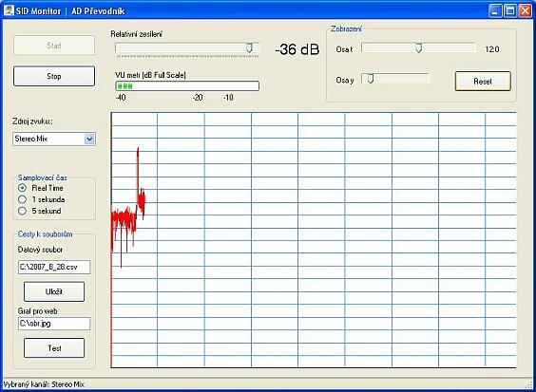Click the Reset button in Zobrazení
The image size is (536, 392).
tap(483, 82)
